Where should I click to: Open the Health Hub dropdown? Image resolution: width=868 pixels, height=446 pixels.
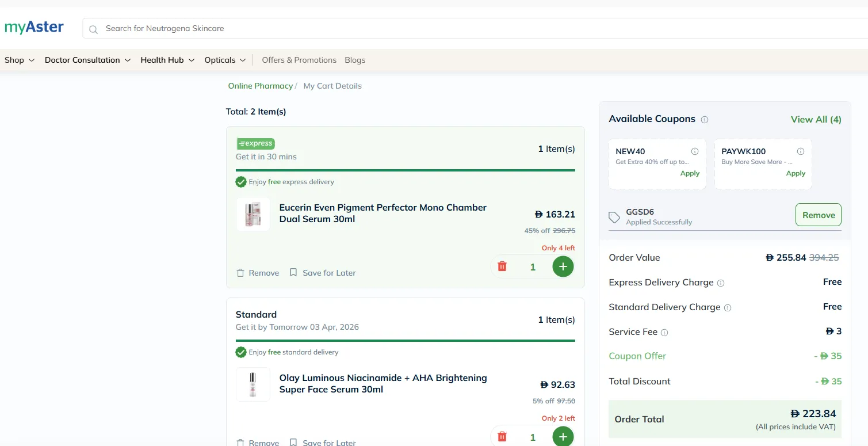(x=168, y=60)
